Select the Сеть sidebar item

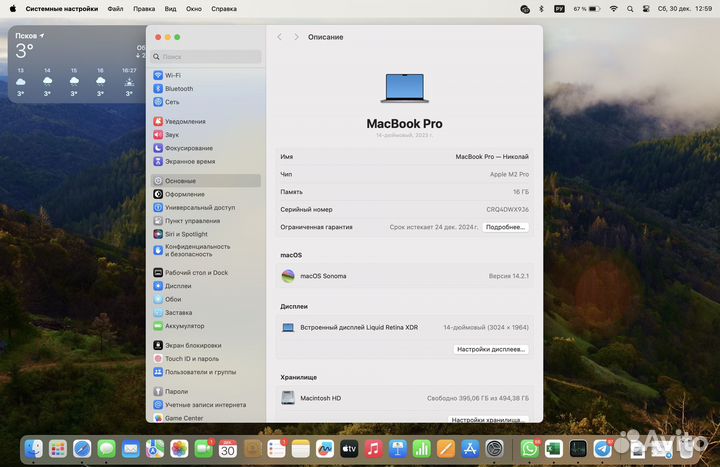coord(206,102)
